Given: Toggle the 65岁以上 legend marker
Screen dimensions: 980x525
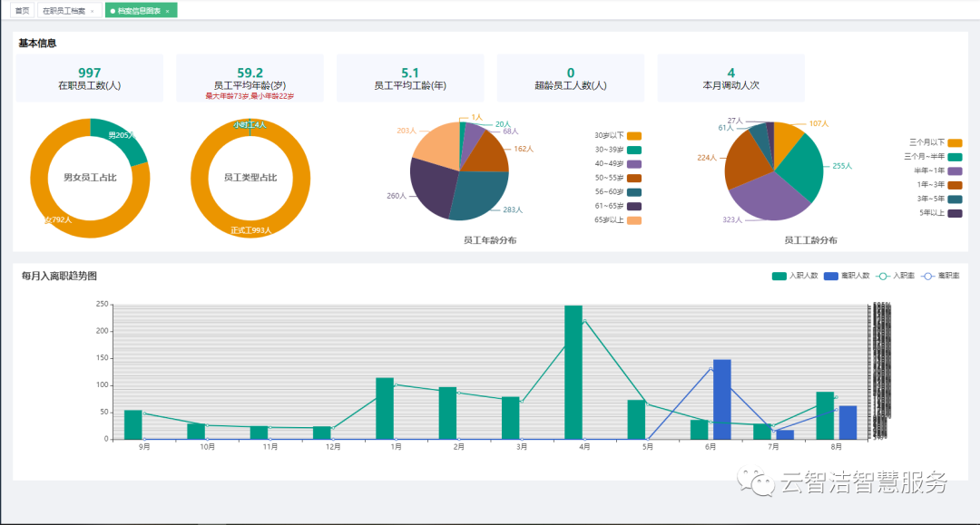Looking at the screenshot, I should [x=634, y=220].
